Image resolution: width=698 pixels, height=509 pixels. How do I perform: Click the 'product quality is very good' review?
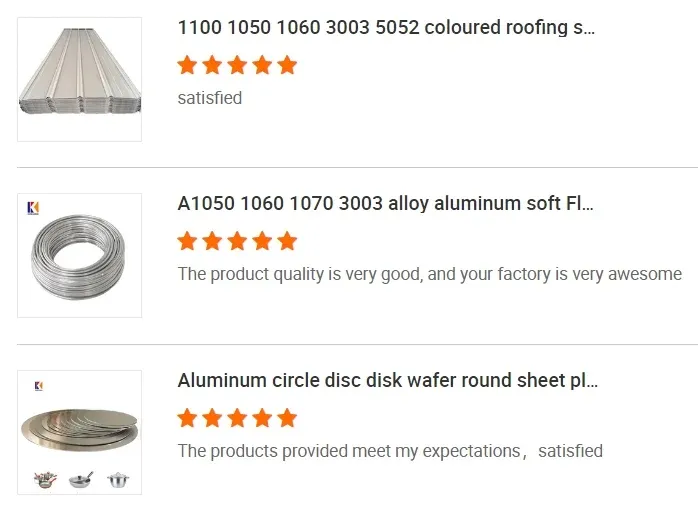click(x=429, y=274)
